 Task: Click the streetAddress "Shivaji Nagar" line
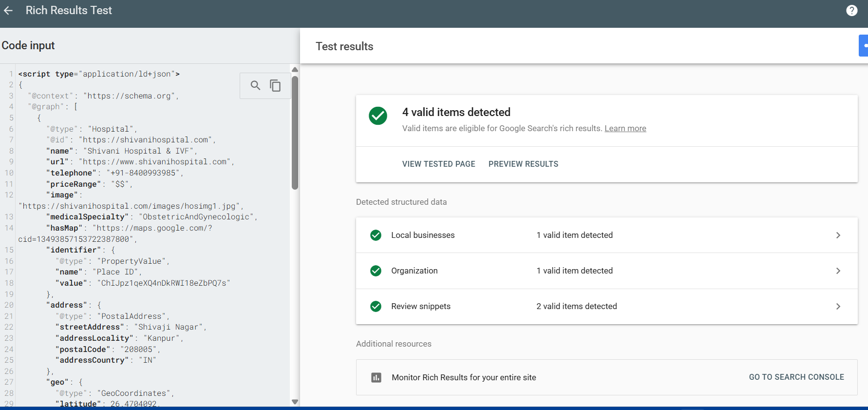pyautogui.click(x=131, y=327)
